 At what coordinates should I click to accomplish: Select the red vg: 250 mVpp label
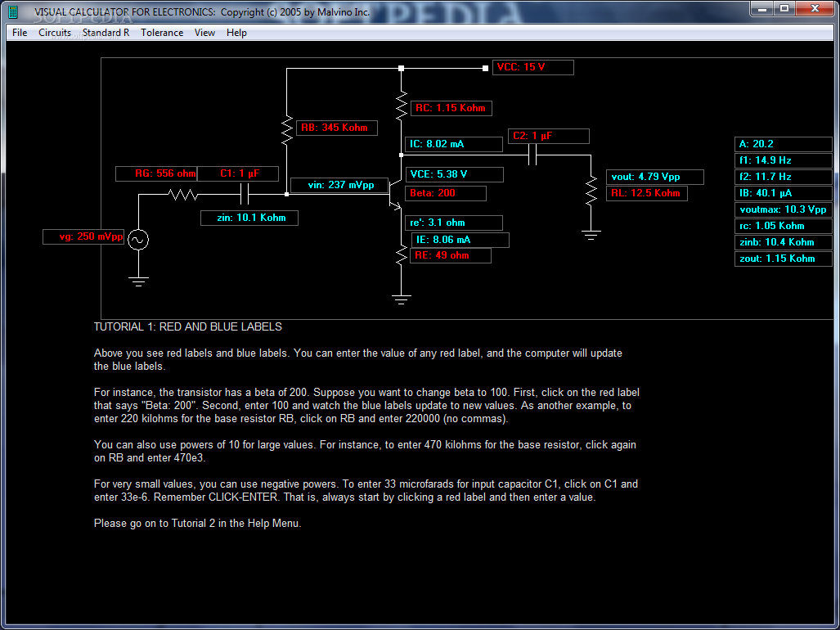[x=83, y=236]
